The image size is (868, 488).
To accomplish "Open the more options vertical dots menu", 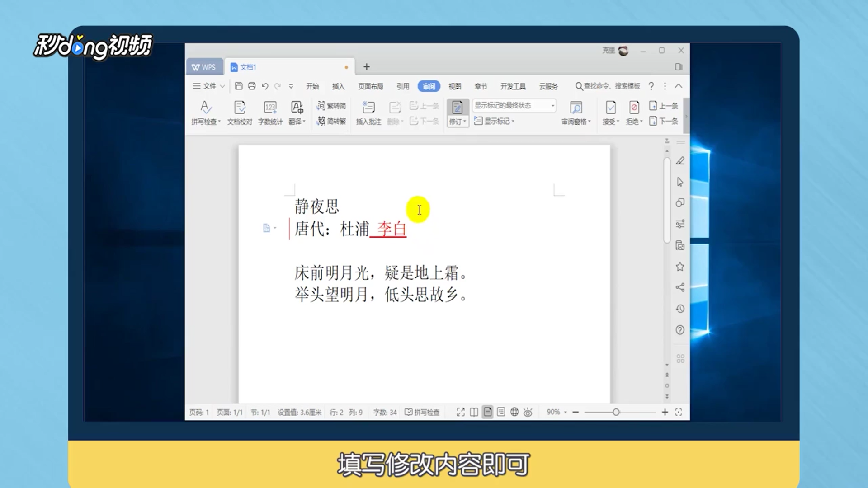I will (x=665, y=86).
